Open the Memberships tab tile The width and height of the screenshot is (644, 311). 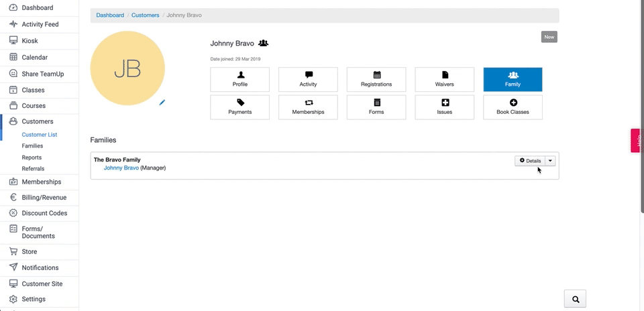pos(308,107)
